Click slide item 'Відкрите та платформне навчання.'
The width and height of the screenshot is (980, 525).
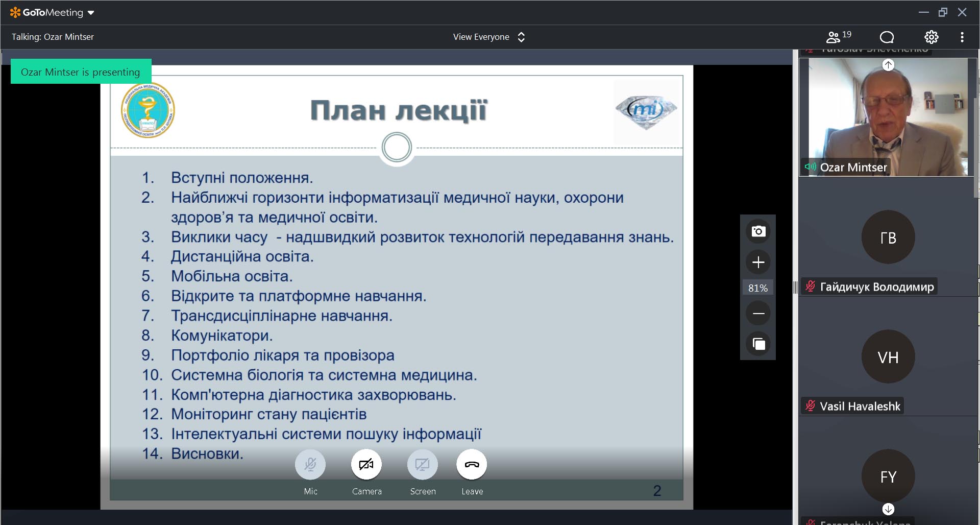299,296
